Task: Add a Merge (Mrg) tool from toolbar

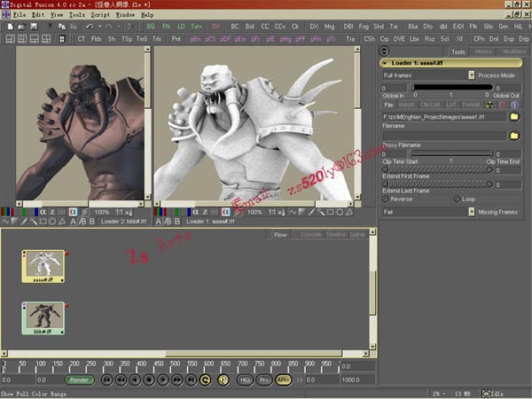Action: (x=329, y=27)
